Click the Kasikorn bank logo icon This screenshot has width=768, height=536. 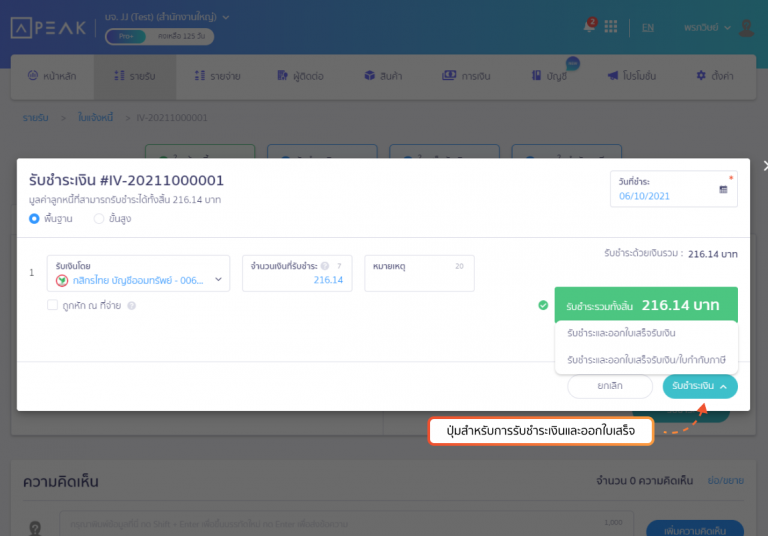pyautogui.click(x=62, y=280)
